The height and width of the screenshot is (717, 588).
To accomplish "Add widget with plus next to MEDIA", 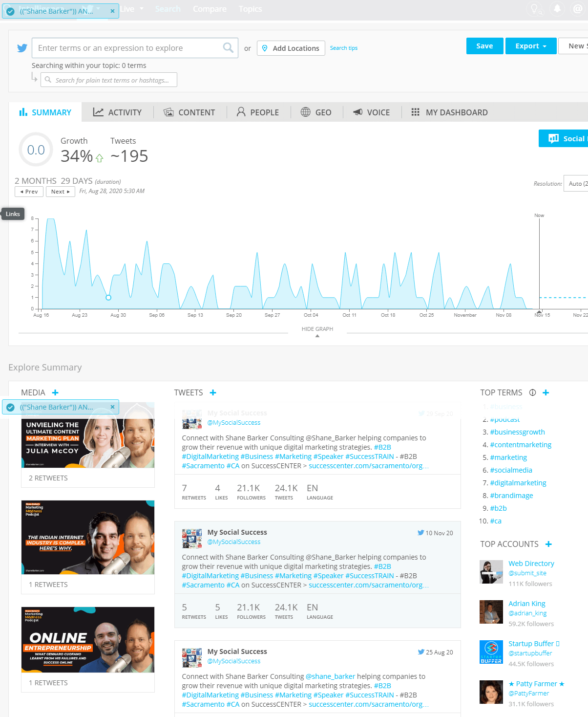I will pos(55,392).
